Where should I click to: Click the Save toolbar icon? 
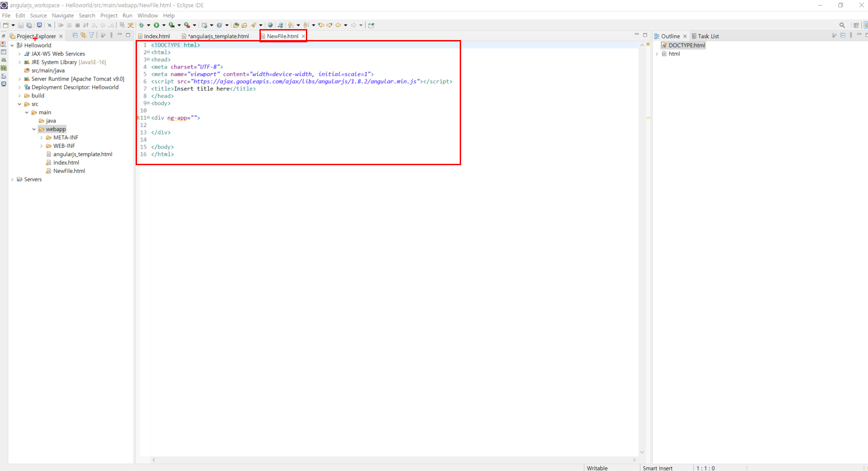click(21, 25)
